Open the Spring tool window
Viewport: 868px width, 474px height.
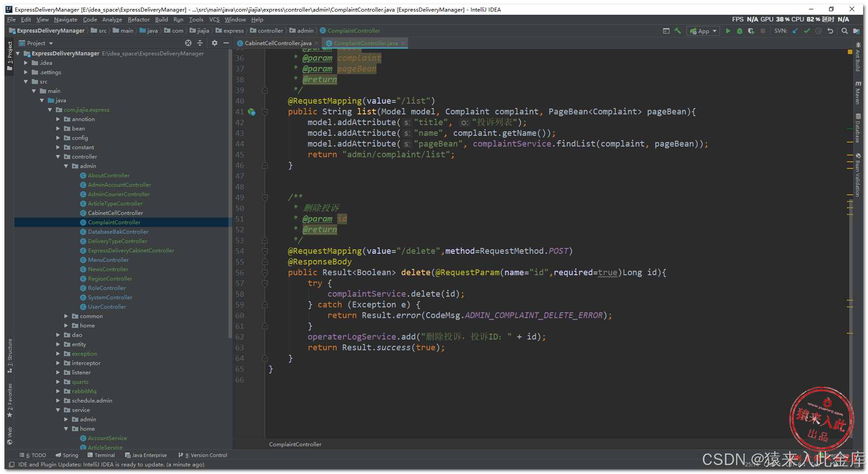tap(67, 455)
